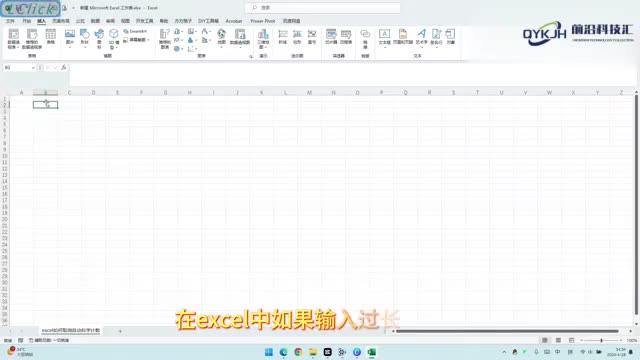The width and height of the screenshot is (640, 360).
Task: Insert a Map chart
Action: tap(221, 38)
